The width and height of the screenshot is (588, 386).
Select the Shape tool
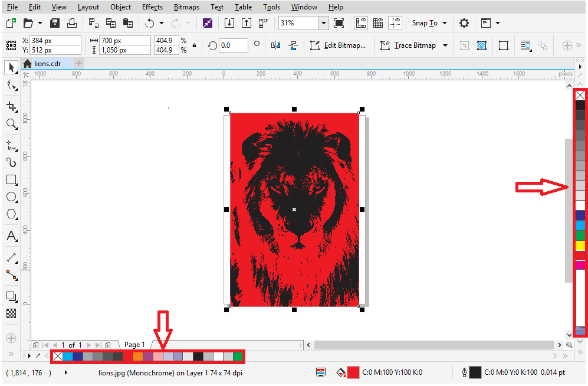point(11,86)
